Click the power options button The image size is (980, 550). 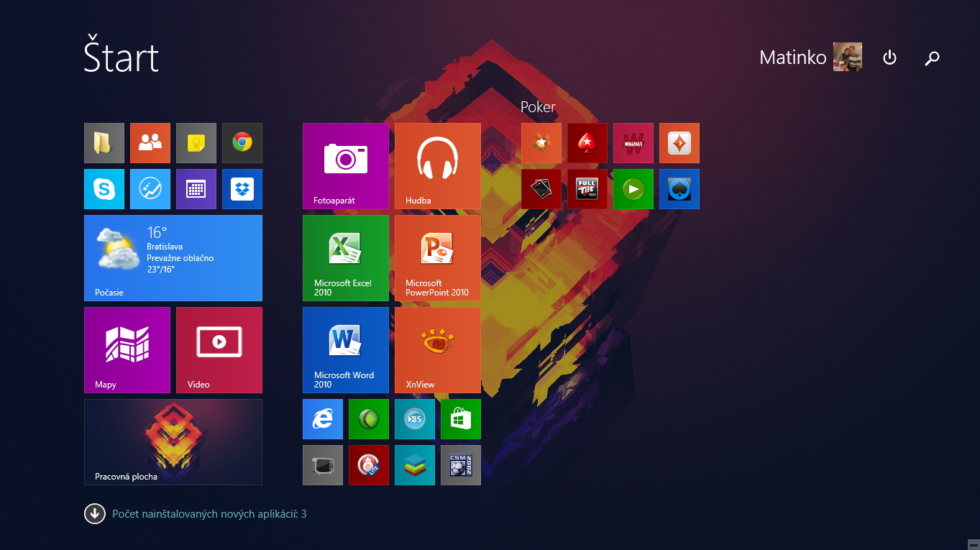pyautogui.click(x=890, y=58)
